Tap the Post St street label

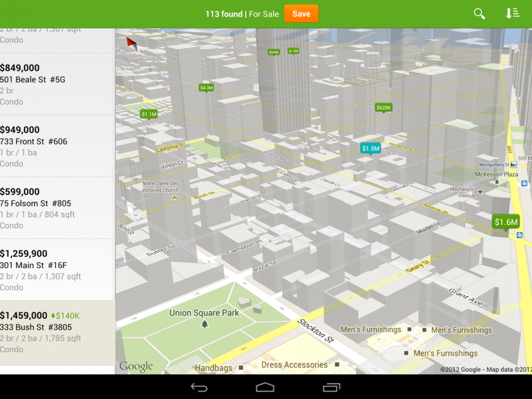[x=266, y=266]
